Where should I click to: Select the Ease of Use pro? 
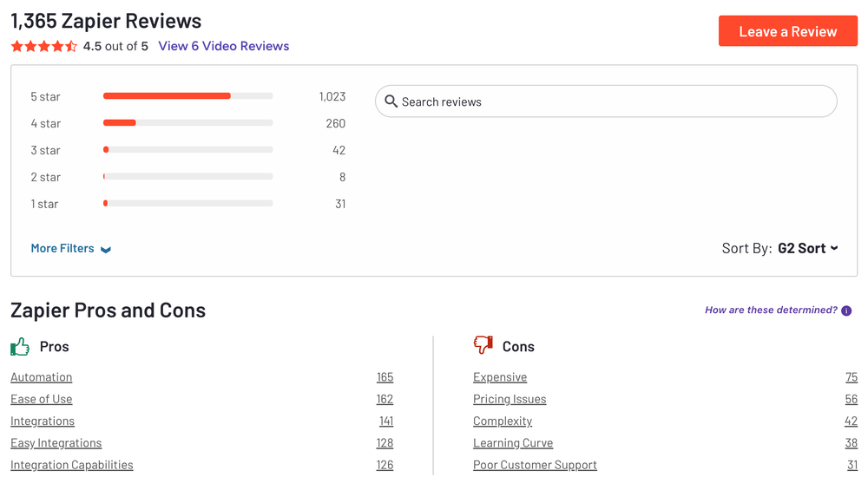tap(42, 399)
